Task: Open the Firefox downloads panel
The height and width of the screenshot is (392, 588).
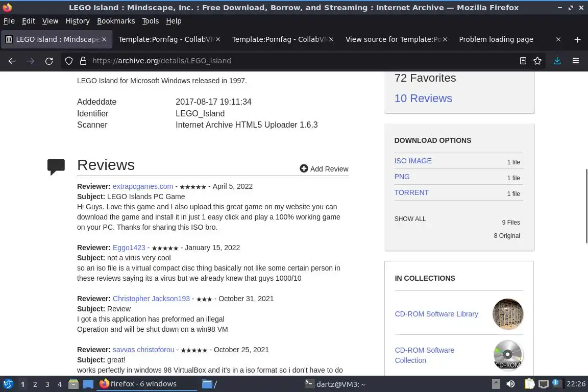Action: tap(557, 61)
